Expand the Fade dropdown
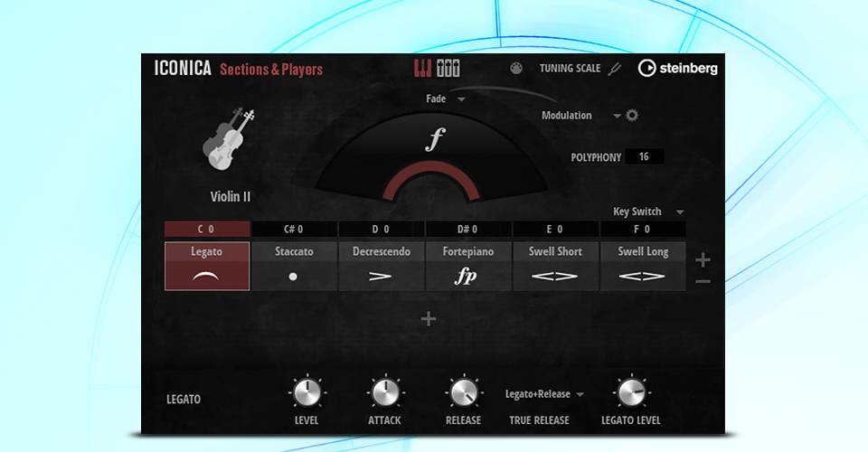 pos(446,99)
